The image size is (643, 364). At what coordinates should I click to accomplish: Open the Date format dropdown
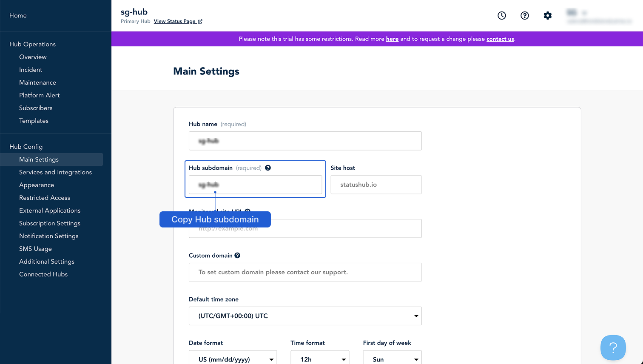(233, 358)
